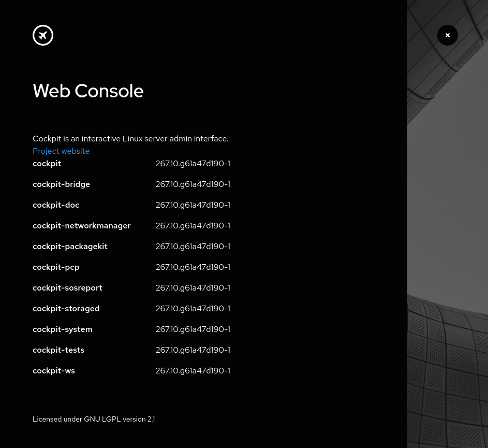Select the "cockpit-system" package name
Viewport: 488px width, 448px height.
tap(63, 329)
